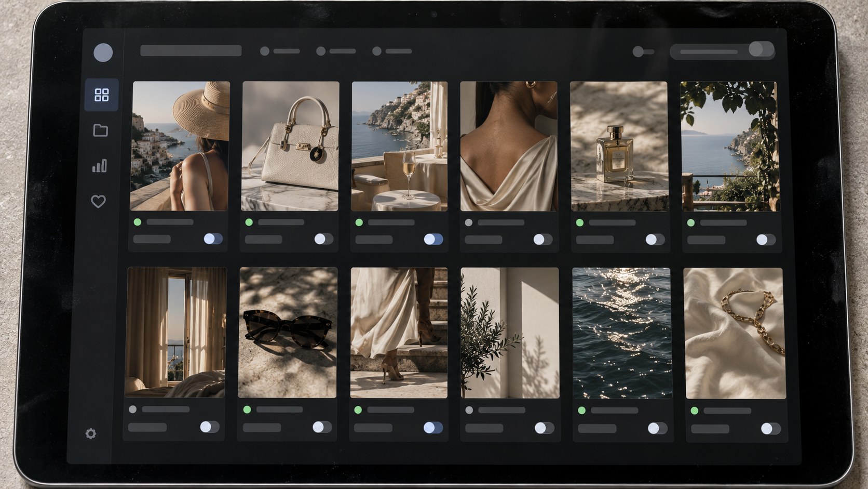868x489 pixels.
Task: Open settings via the gear icon
Action: tap(91, 433)
